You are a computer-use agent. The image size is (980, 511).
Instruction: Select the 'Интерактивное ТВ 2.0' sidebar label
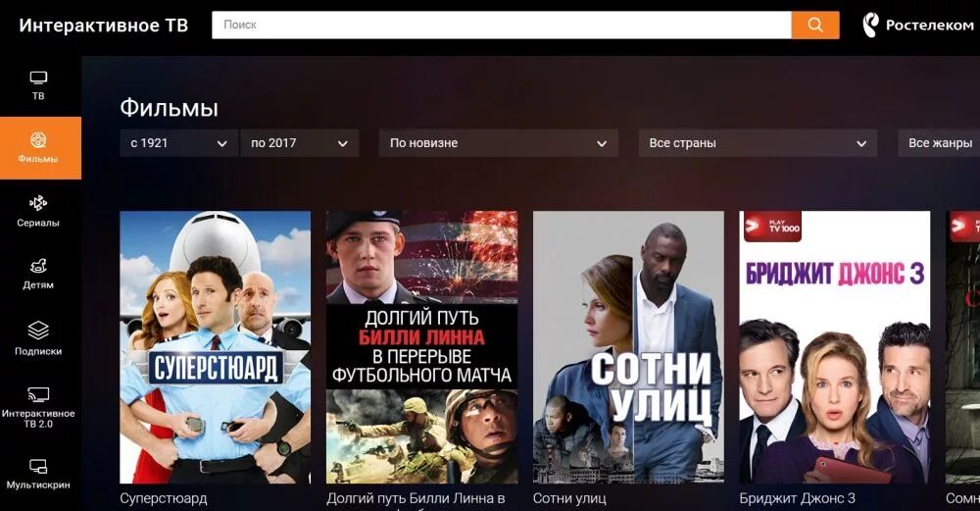38,419
